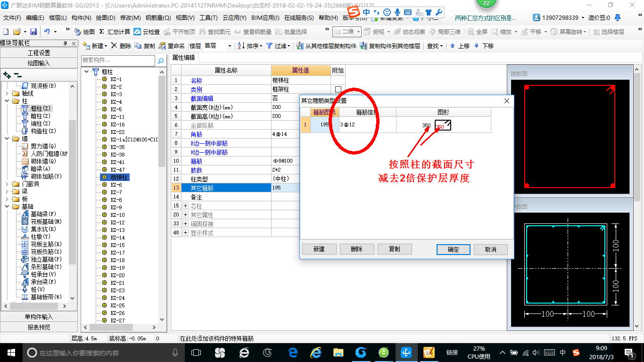644x362 pixels.
Task: Click the 选择楼层 tool
Action: pyautogui.click(x=609, y=32)
